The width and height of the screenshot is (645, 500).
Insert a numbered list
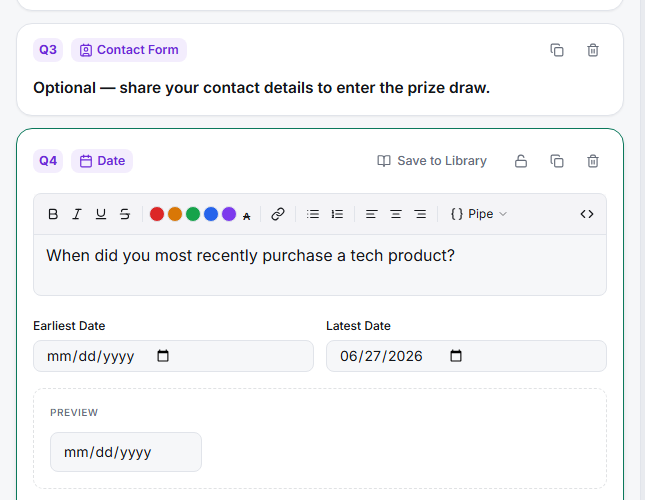tap(337, 214)
